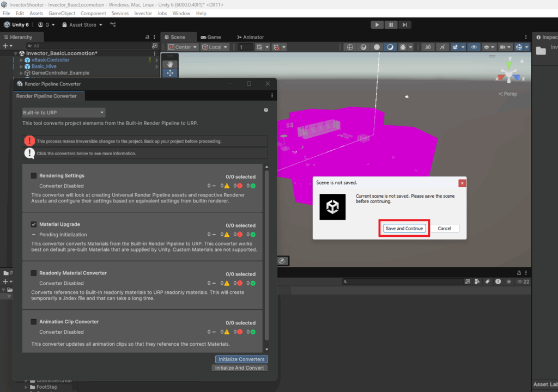Viewport: 558px width, 392px height.
Task: Open the account G dropdown
Action: pos(46,24)
